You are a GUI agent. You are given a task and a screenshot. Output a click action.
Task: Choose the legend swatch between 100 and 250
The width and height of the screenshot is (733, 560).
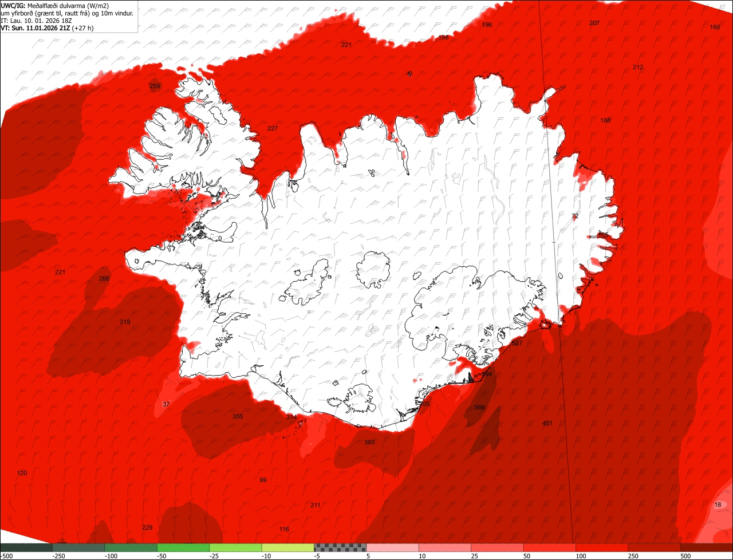coord(602,547)
